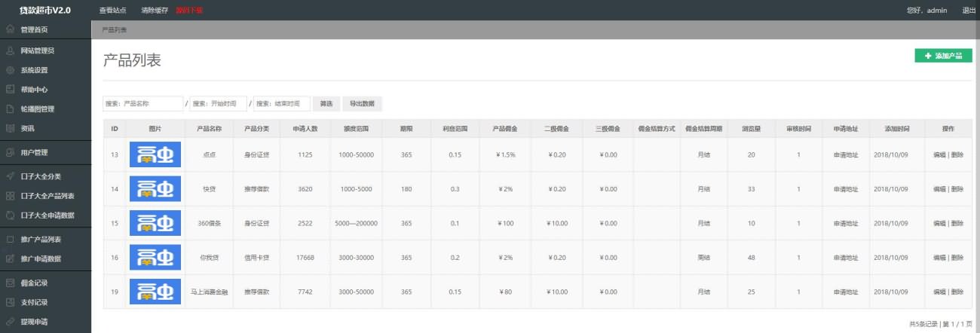Click 申请地址 link in the 360借条 row
The height and width of the screenshot is (333, 980).
tap(846, 223)
